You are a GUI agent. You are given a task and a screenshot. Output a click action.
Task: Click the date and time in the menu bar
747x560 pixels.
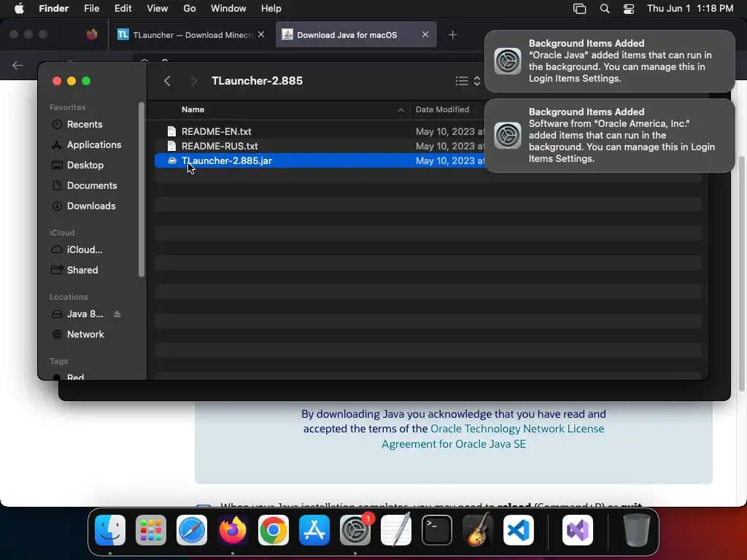[690, 9]
